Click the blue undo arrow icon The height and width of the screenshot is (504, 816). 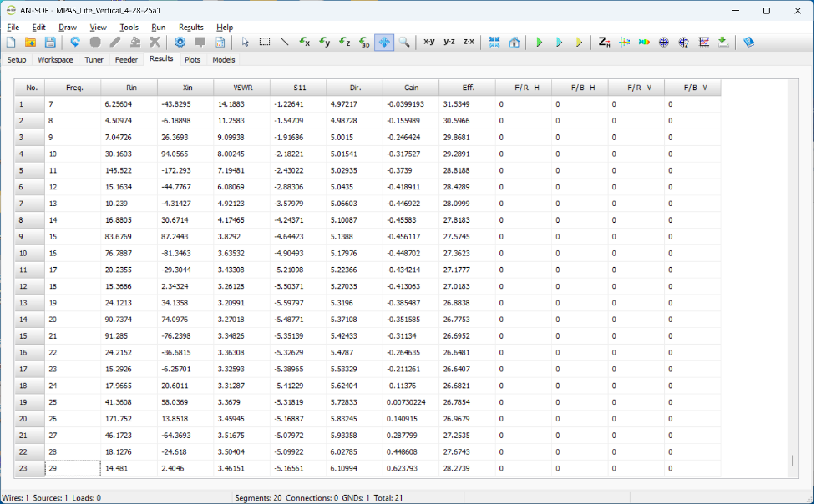coord(75,43)
